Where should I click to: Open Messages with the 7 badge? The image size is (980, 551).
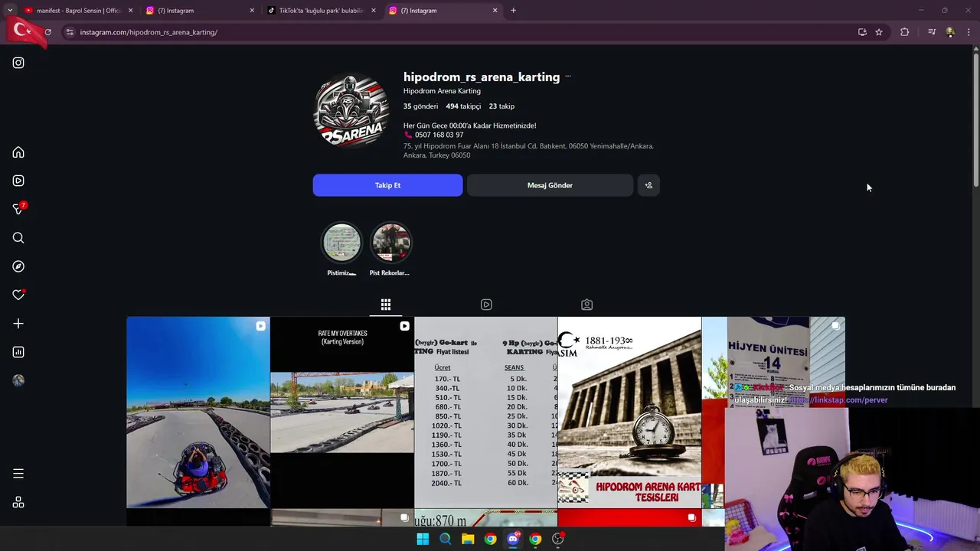point(18,209)
